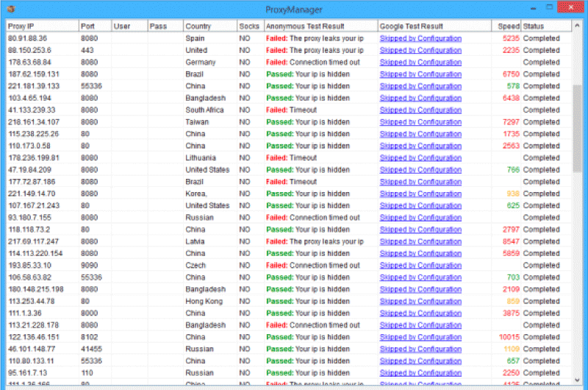Click speed value 10015
Screen dimensions: 588x390
pyautogui.click(x=509, y=337)
